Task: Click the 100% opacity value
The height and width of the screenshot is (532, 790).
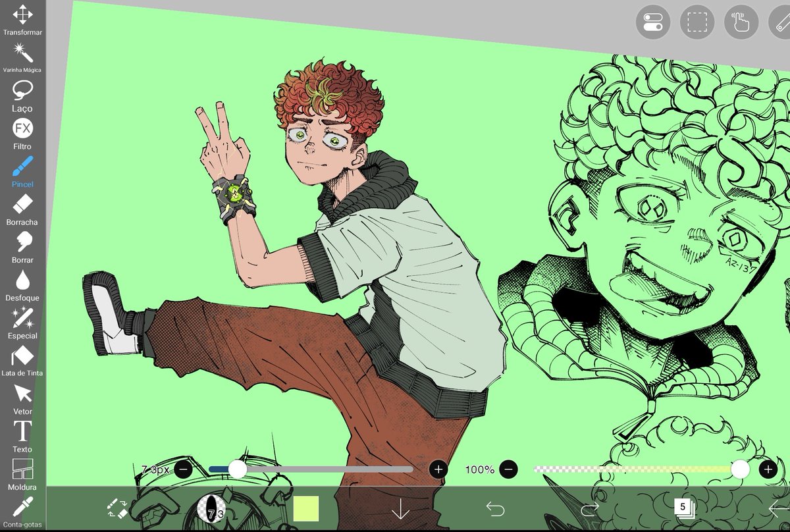Action: pos(480,469)
